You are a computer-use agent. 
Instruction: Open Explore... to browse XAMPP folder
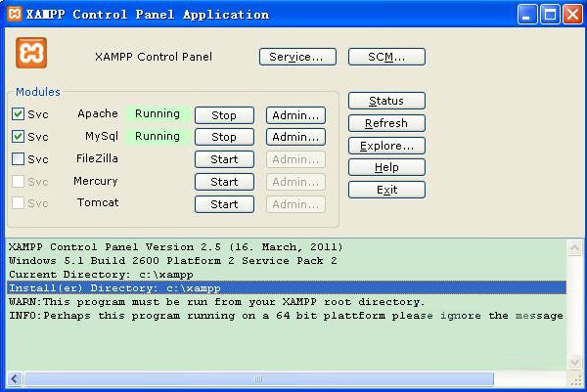[x=386, y=146]
